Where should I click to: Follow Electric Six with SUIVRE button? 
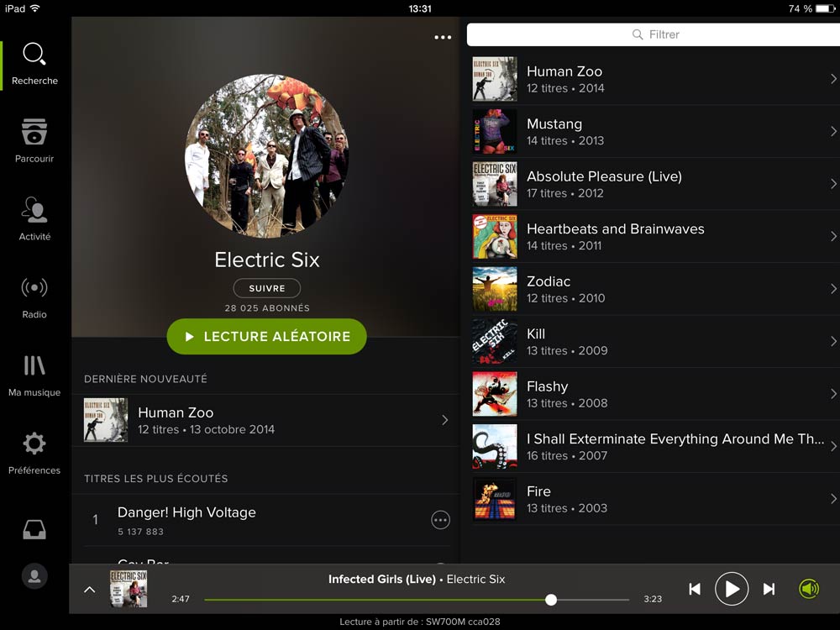[267, 288]
